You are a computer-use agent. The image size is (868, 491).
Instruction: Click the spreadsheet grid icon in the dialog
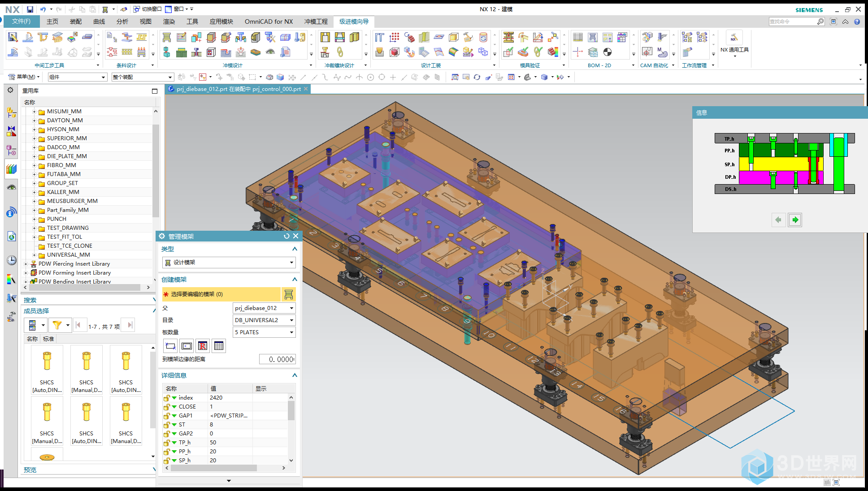[219, 346]
